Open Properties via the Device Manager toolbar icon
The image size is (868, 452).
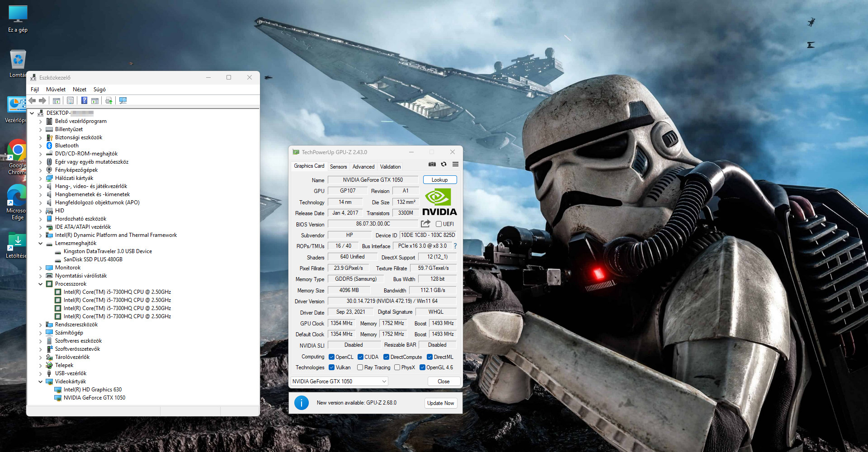70,101
